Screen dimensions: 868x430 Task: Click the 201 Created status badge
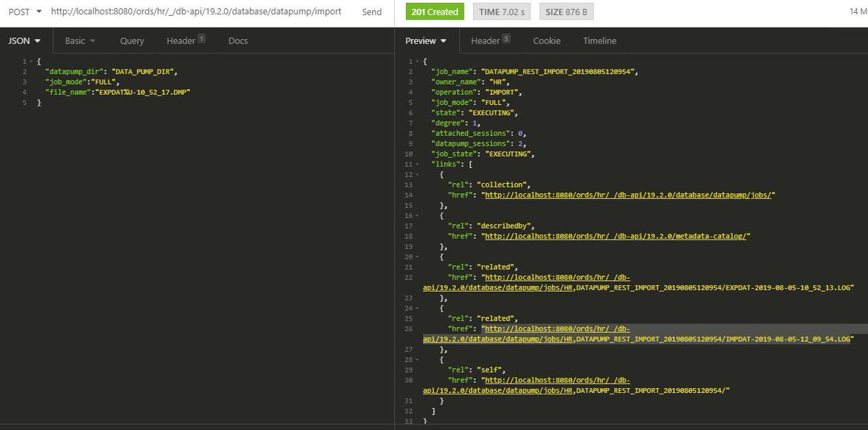[435, 12]
